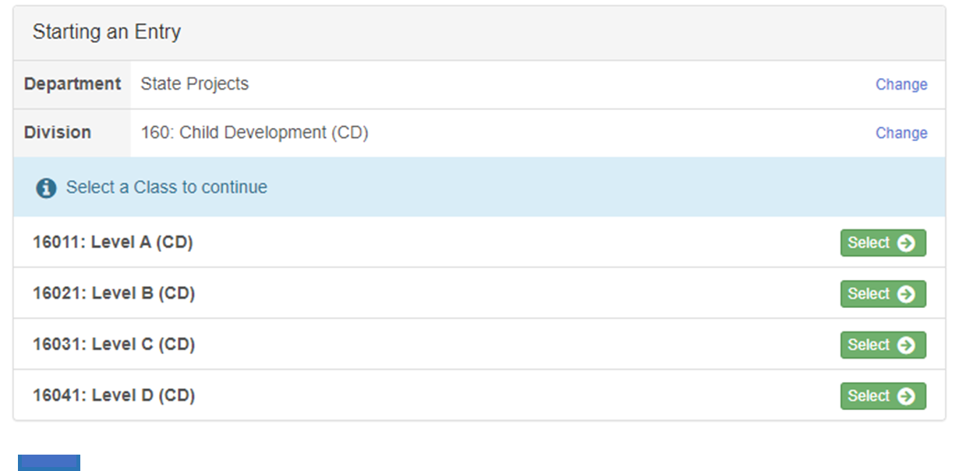Screen dimensions: 980x471
Task: Click the 160: Child Development (CD) division value
Action: [254, 133]
